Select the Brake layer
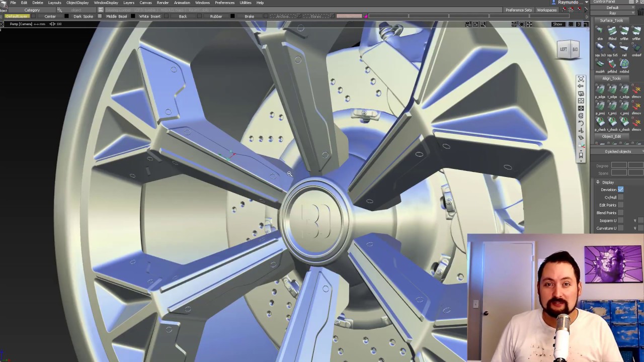644x362 pixels. point(249,17)
